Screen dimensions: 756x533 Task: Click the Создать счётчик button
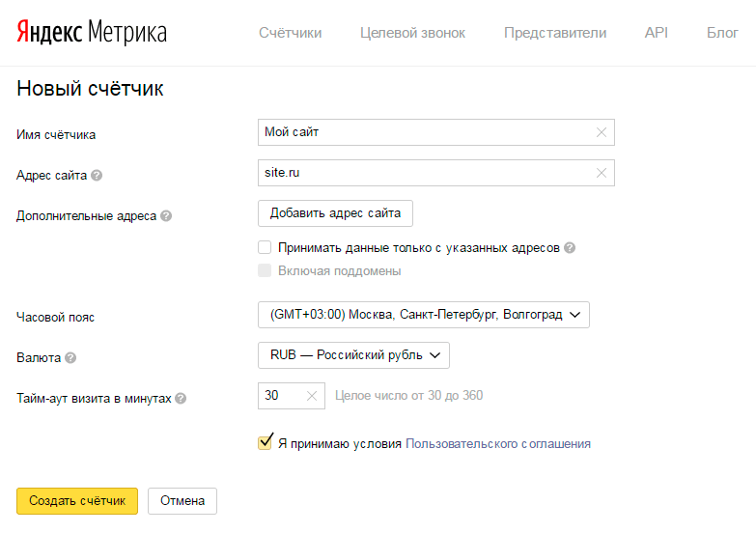pyautogui.click(x=77, y=501)
